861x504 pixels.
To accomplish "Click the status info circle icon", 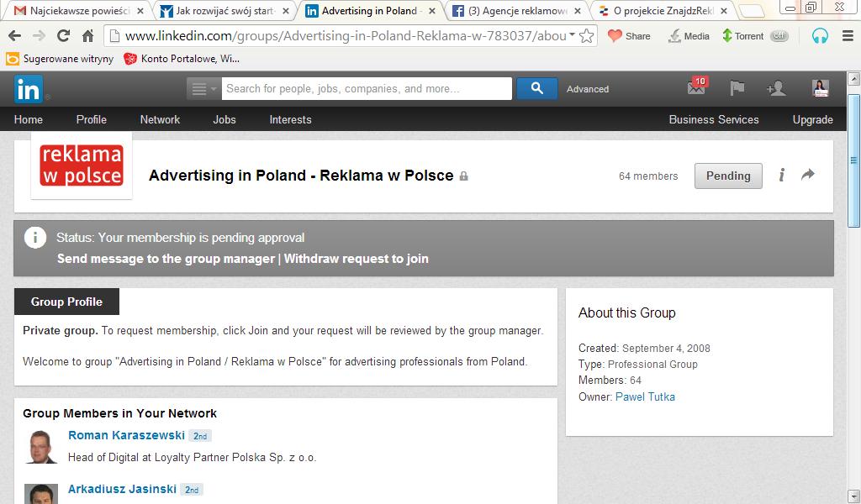I will [35, 238].
